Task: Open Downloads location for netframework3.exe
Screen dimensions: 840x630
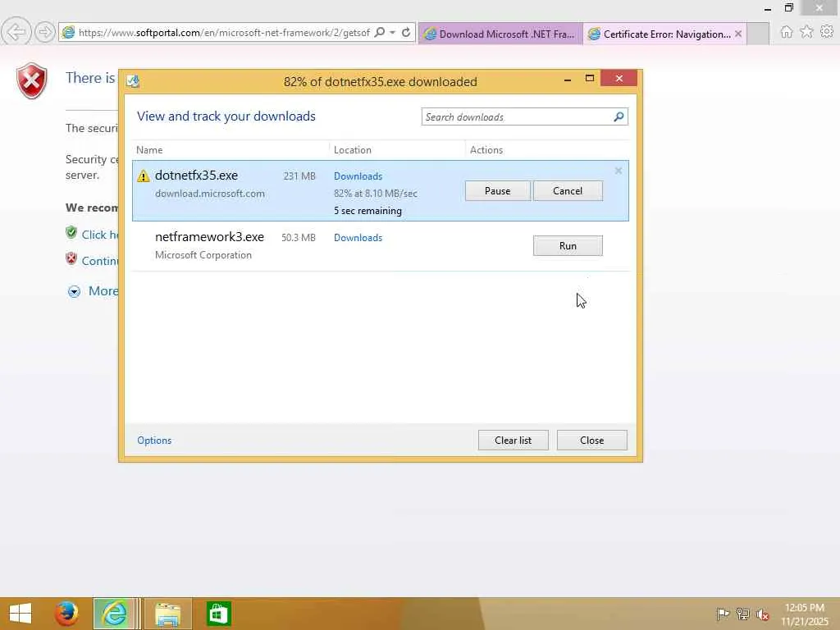Action: (x=358, y=238)
